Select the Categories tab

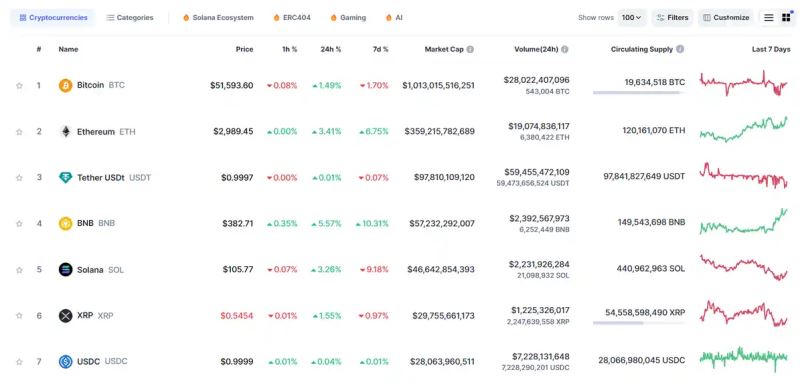tap(130, 18)
